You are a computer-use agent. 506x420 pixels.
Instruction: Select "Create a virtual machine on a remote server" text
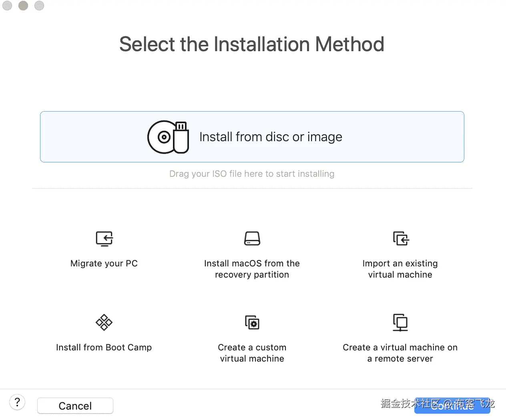[400, 353]
